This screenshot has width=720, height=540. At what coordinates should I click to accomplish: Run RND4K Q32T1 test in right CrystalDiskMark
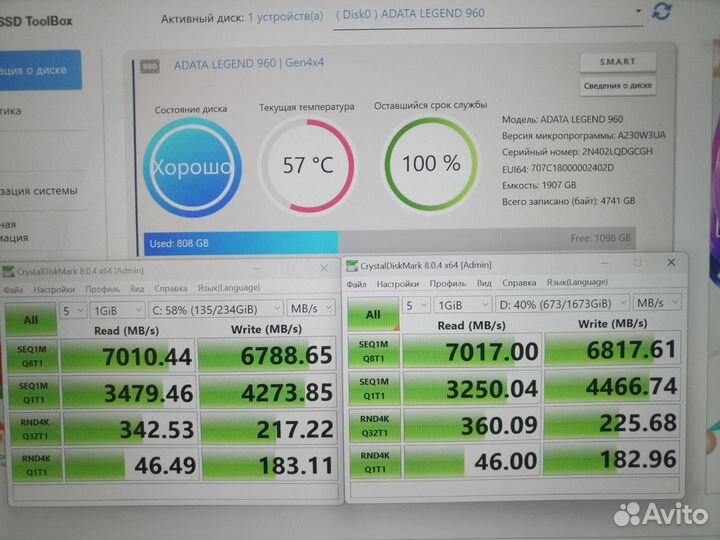[375, 426]
